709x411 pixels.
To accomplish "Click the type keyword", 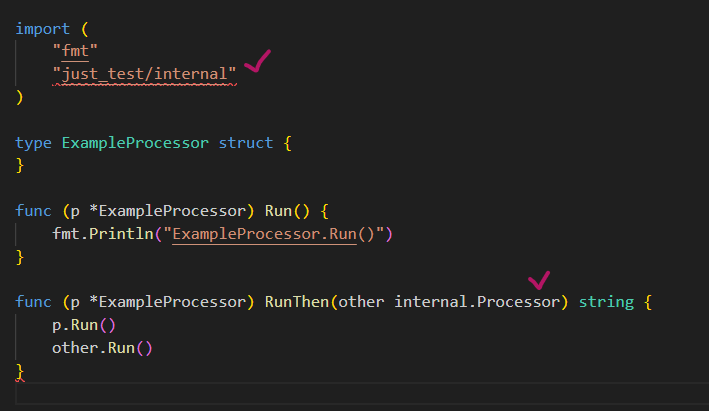I will [33, 143].
